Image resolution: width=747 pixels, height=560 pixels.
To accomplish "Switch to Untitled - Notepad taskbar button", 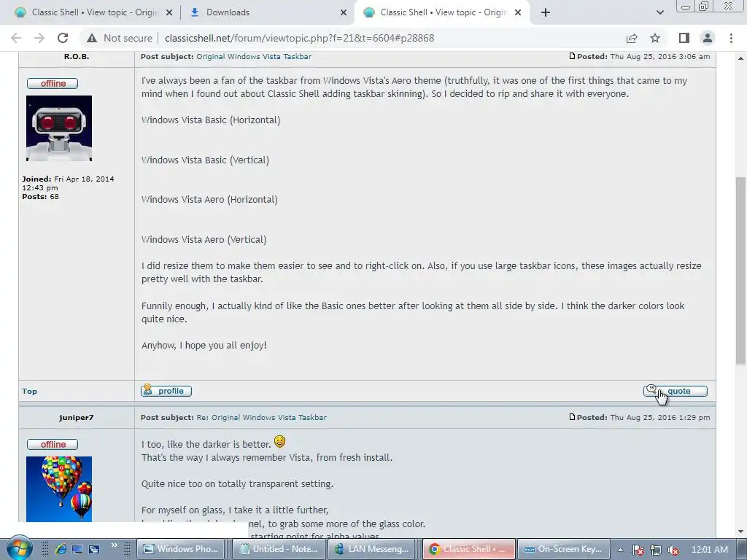I will pyautogui.click(x=279, y=549).
